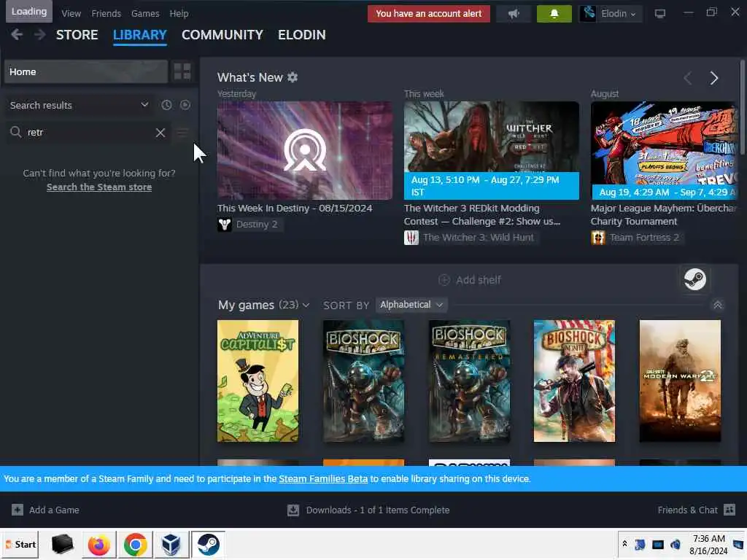747x560 pixels.
Task: Select the BioShock Remastered cover
Action: pyautogui.click(x=469, y=381)
